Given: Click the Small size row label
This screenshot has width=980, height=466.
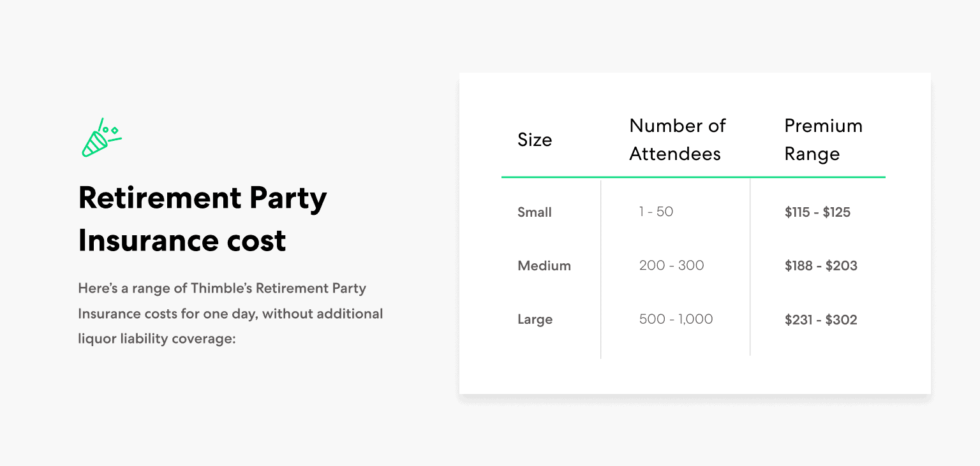Looking at the screenshot, I should click(x=535, y=212).
